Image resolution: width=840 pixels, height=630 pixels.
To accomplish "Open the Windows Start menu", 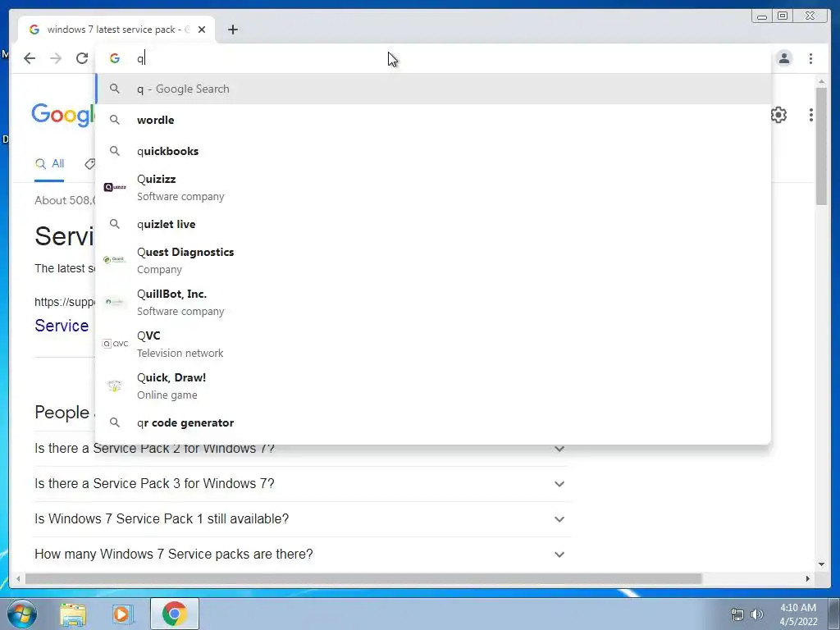I will coord(22,614).
